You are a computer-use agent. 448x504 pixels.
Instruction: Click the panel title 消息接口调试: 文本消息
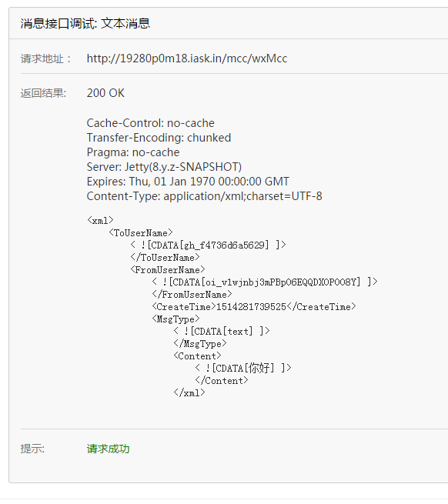coord(85,23)
